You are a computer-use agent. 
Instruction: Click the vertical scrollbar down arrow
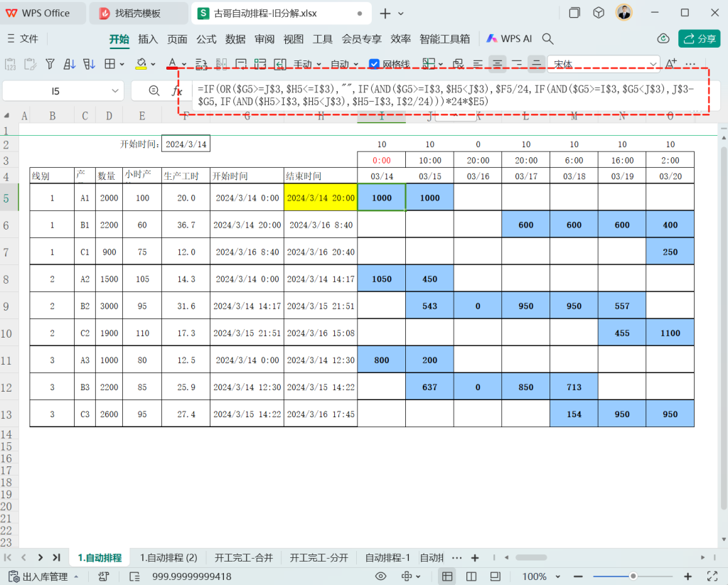(x=723, y=540)
